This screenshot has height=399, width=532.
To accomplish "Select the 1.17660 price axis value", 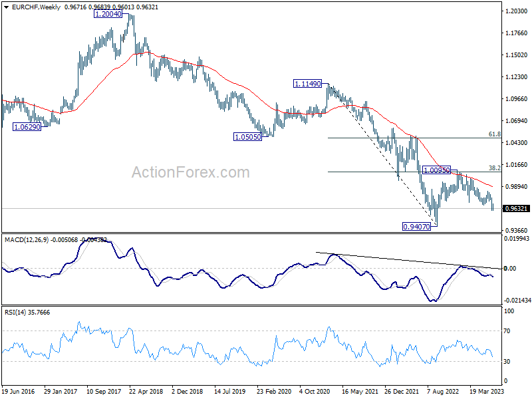I will pos(517,33).
